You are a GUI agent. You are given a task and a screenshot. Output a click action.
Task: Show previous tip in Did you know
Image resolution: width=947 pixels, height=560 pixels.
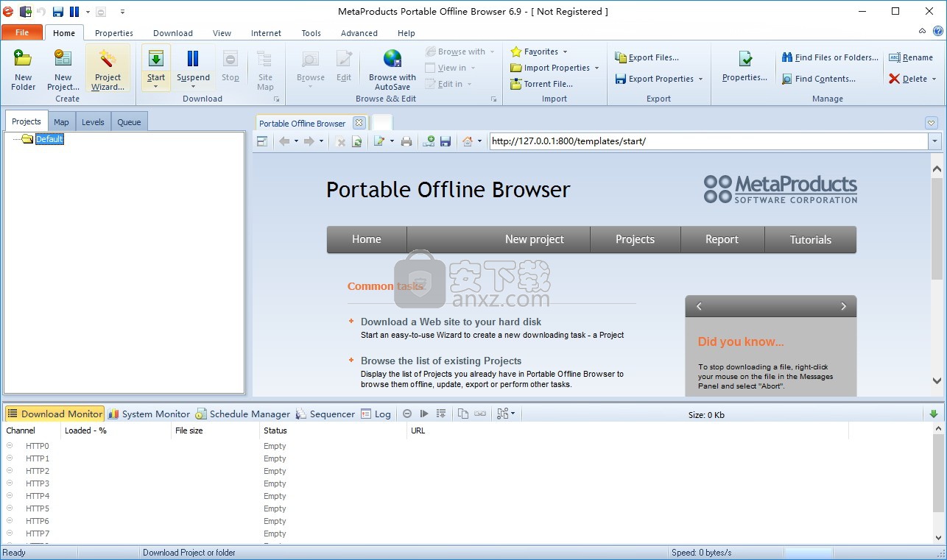pos(699,306)
